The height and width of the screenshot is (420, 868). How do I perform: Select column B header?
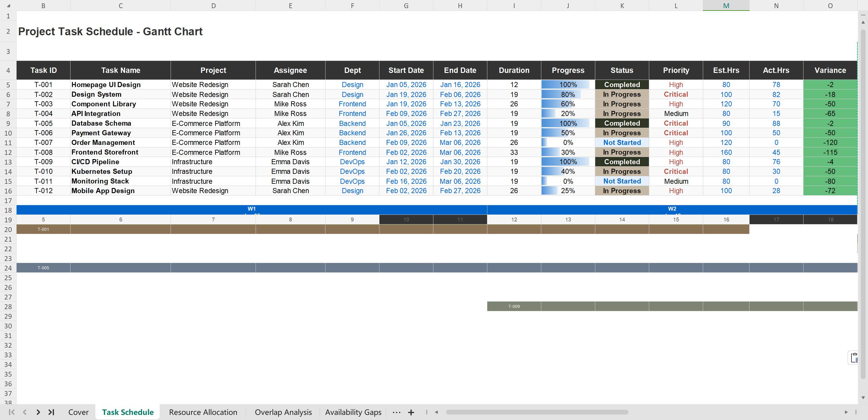tap(43, 6)
